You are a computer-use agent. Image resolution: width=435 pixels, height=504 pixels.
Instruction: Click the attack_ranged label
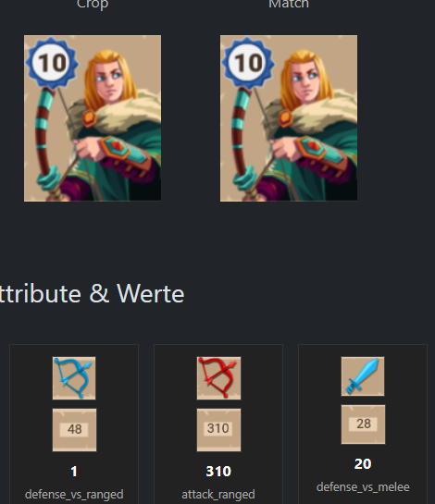(218, 495)
